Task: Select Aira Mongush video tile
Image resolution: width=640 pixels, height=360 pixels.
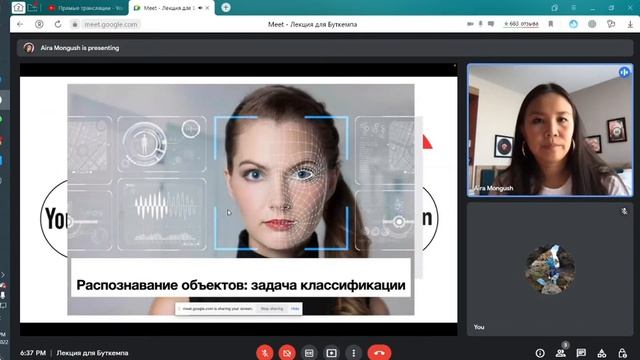Action: 550,130
